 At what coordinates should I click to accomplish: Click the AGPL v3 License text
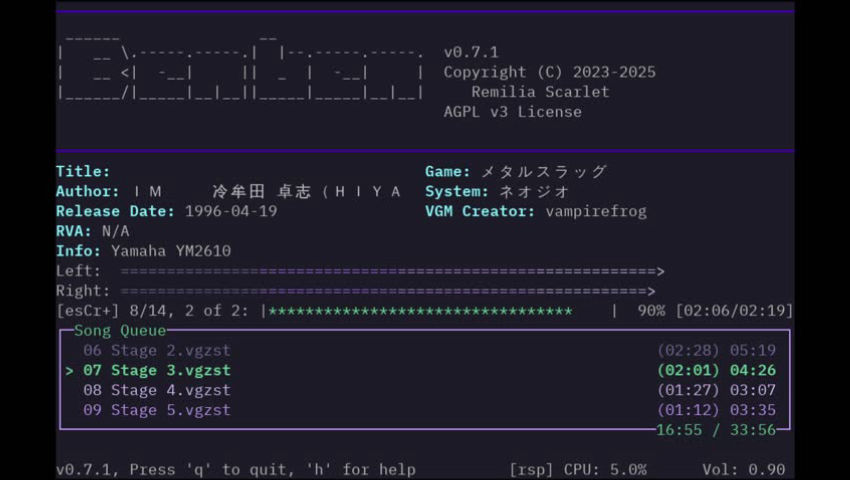coord(512,112)
